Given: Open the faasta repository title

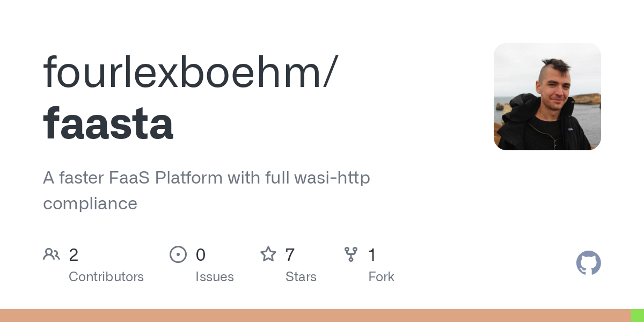Looking at the screenshot, I should click(108, 124).
